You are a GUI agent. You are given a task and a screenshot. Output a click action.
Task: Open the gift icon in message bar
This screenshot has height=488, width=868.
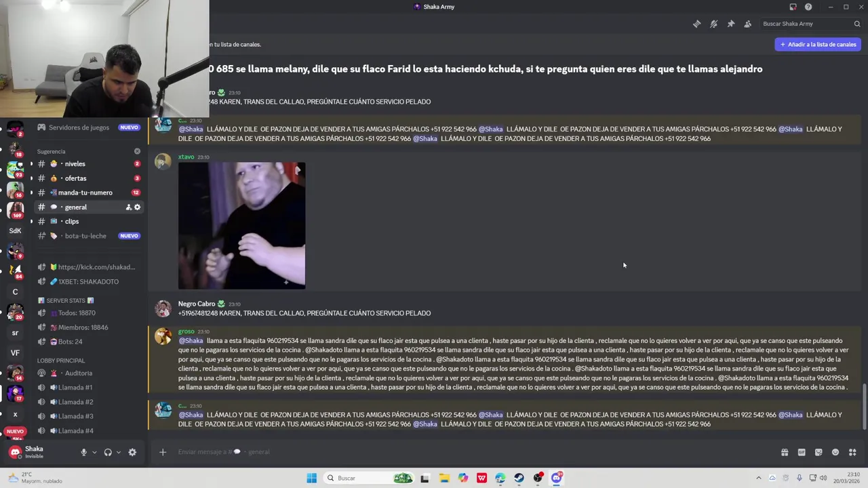pos(785,452)
